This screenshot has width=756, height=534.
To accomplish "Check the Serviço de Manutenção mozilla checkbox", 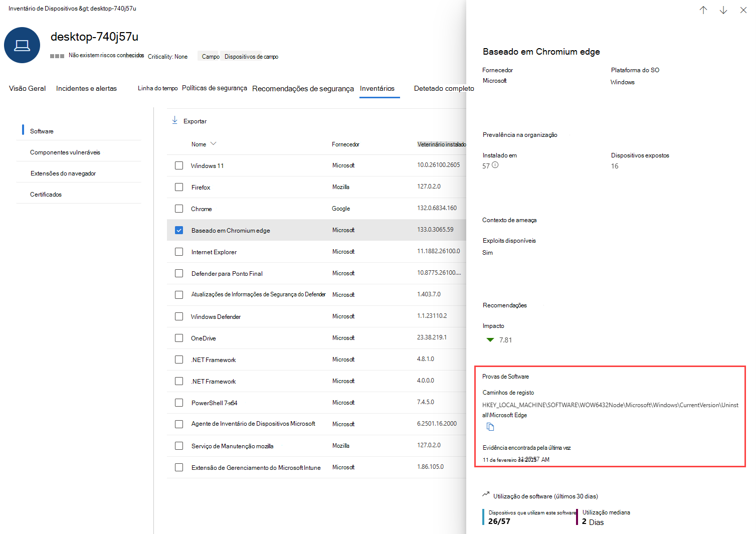I will click(x=179, y=446).
